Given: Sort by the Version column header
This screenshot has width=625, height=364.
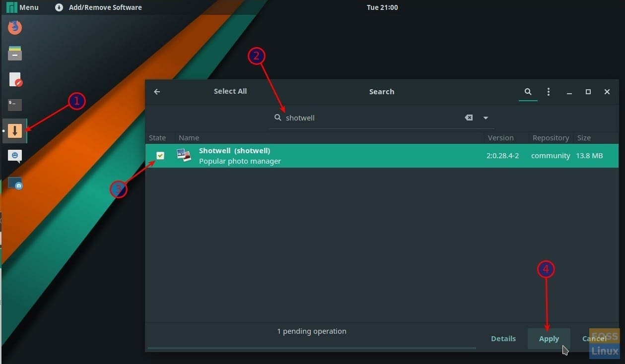Looking at the screenshot, I should [500, 138].
